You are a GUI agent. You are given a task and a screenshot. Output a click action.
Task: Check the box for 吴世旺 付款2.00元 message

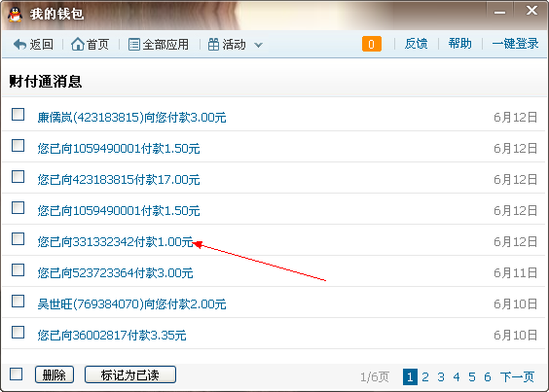tap(18, 302)
